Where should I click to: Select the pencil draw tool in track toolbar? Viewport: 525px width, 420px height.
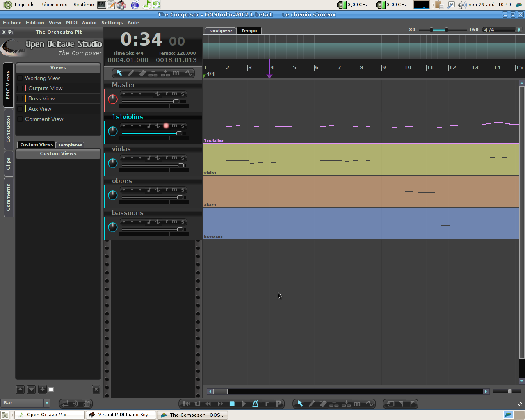point(131,73)
